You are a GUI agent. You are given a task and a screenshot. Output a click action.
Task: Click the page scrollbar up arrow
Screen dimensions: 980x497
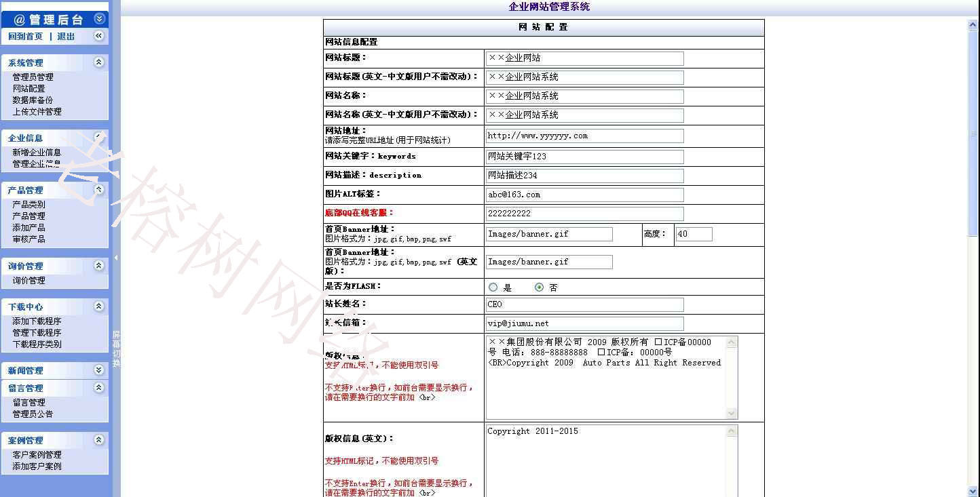(973, 25)
